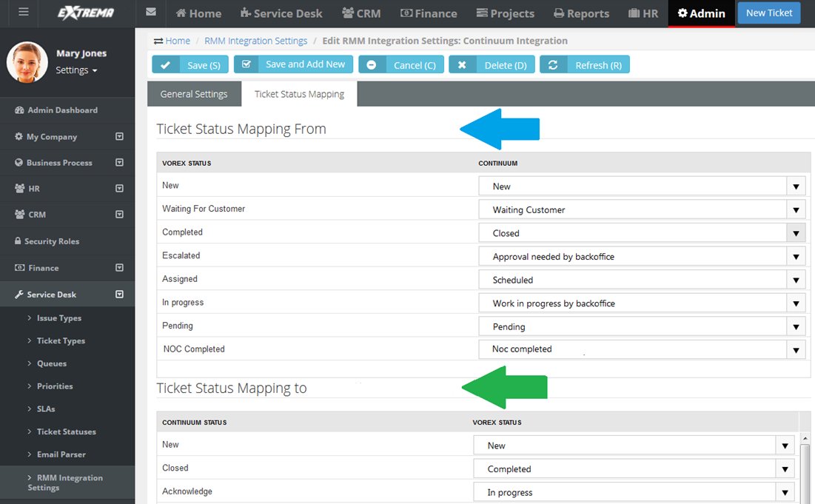
Task: Open the mail envelope icon
Action: (x=151, y=12)
